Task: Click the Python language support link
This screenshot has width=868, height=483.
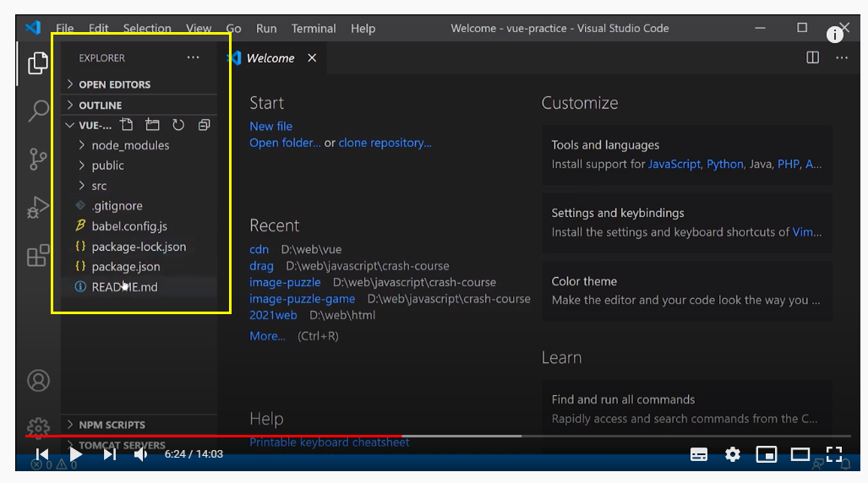Action: [724, 165]
